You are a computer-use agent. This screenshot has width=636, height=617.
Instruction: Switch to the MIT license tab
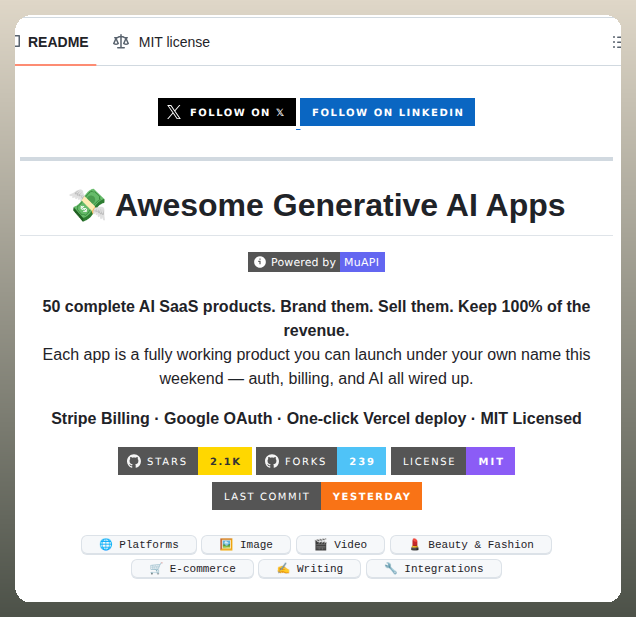click(x=161, y=42)
